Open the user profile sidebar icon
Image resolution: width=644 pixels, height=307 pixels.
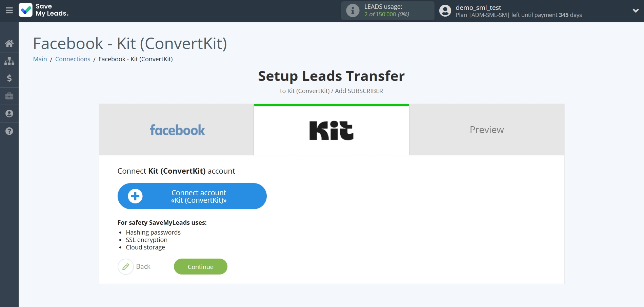pos(9,114)
